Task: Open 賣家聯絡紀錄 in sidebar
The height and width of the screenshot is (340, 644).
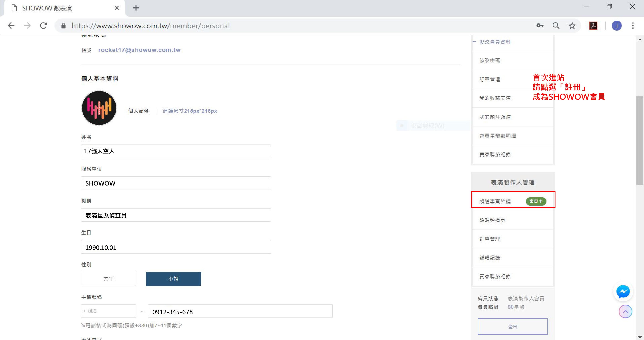Action: click(495, 154)
